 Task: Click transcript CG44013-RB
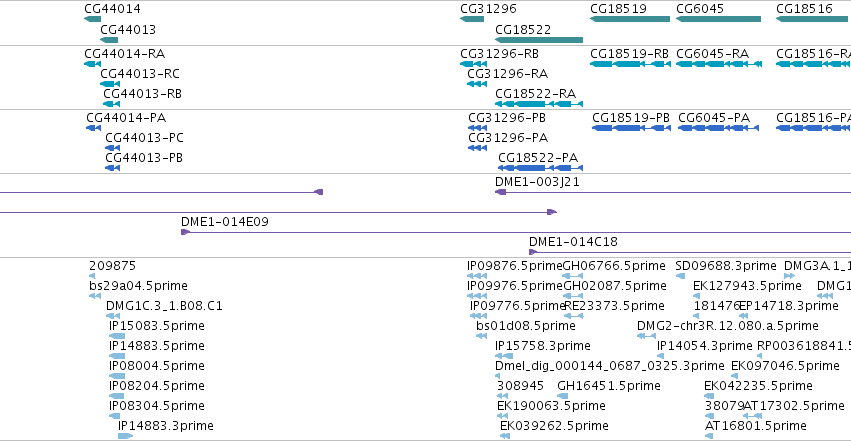[x=112, y=104]
